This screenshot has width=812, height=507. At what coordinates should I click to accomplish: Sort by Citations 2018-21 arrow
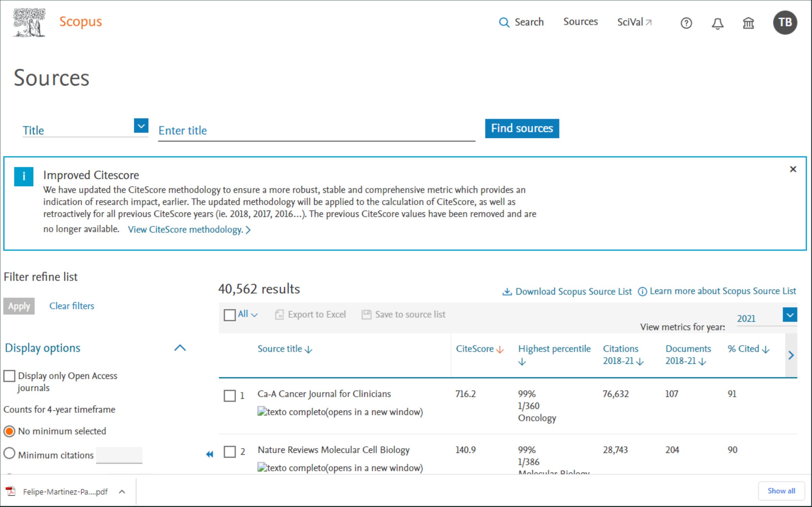(640, 362)
